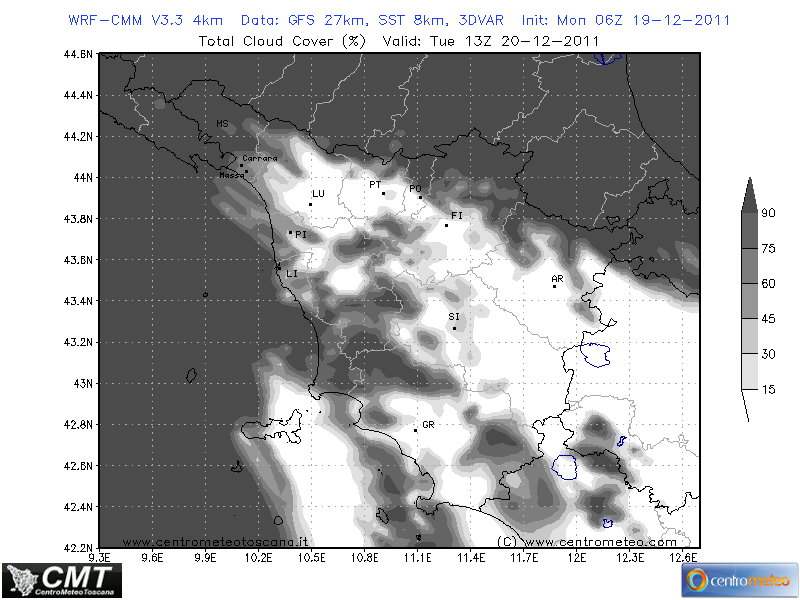Select the LI (Livorno) city marker
Image resolution: width=800 pixels, height=600 pixels.
pyautogui.click(x=278, y=266)
